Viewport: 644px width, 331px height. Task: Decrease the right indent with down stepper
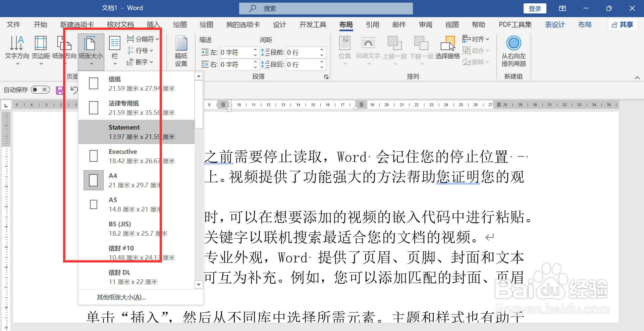255,67
